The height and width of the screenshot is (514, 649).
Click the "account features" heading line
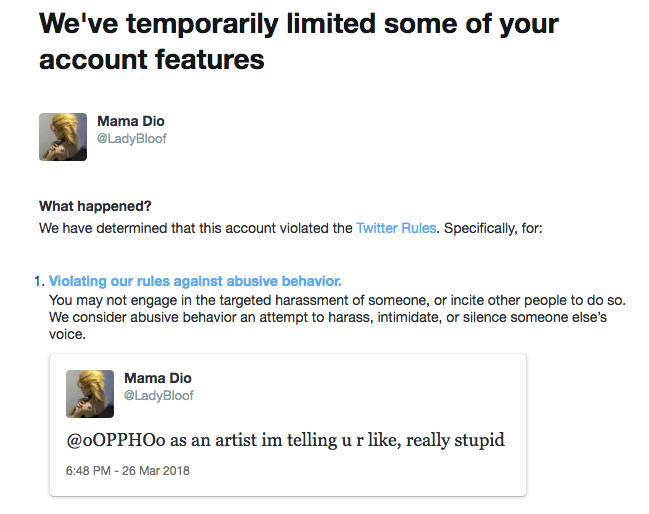coord(151,60)
